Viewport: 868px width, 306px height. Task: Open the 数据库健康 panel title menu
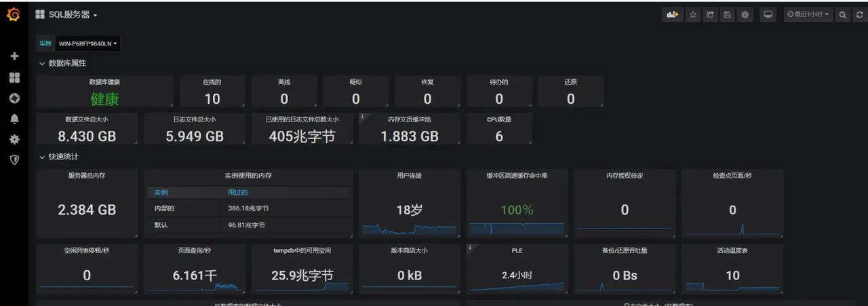104,81
